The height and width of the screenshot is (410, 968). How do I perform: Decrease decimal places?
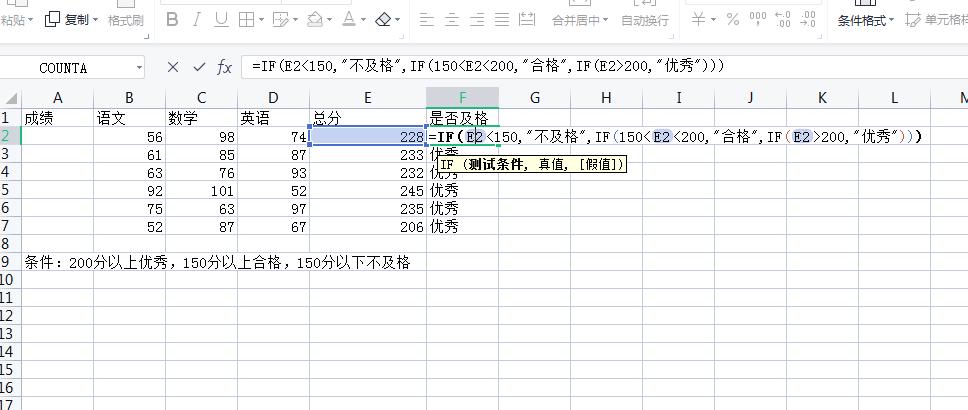[x=807, y=20]
